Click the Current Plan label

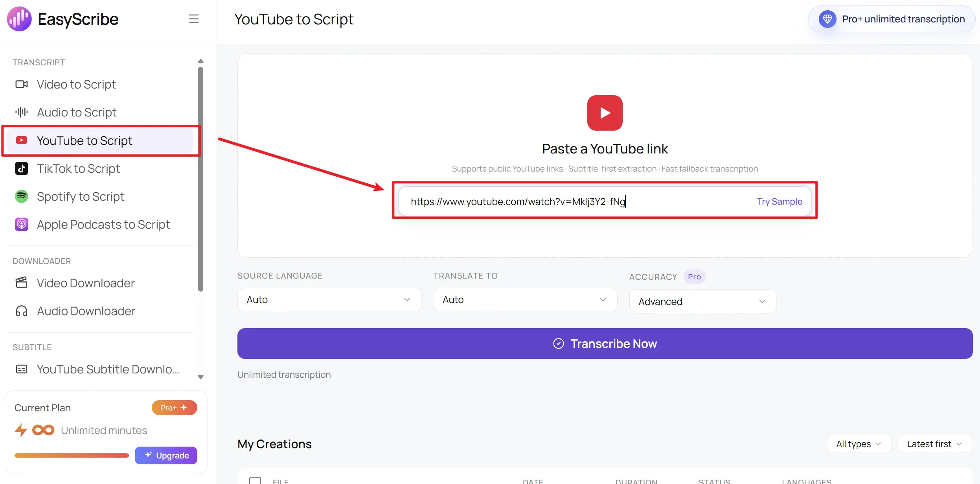(x=42, y=408)
